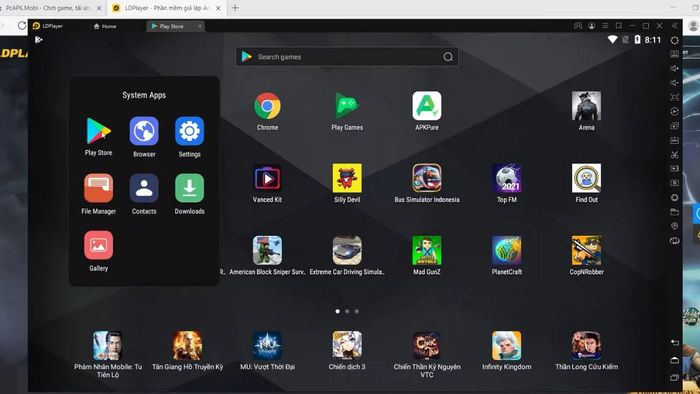Launch PlanetCraft game
Viewport: 700px width, 394px height.
pyautogui.click(x=507, y=250)
